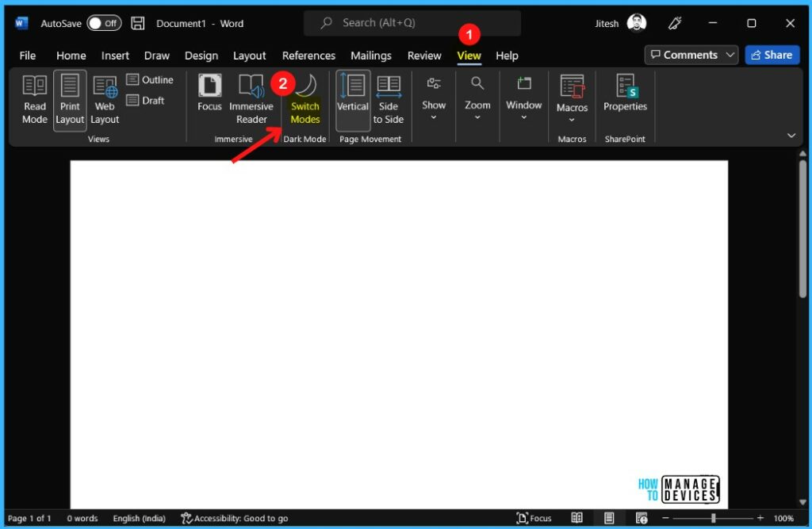Open the Outline view
This screenshot has width=812, height=529.
click(x=151, y=79)
